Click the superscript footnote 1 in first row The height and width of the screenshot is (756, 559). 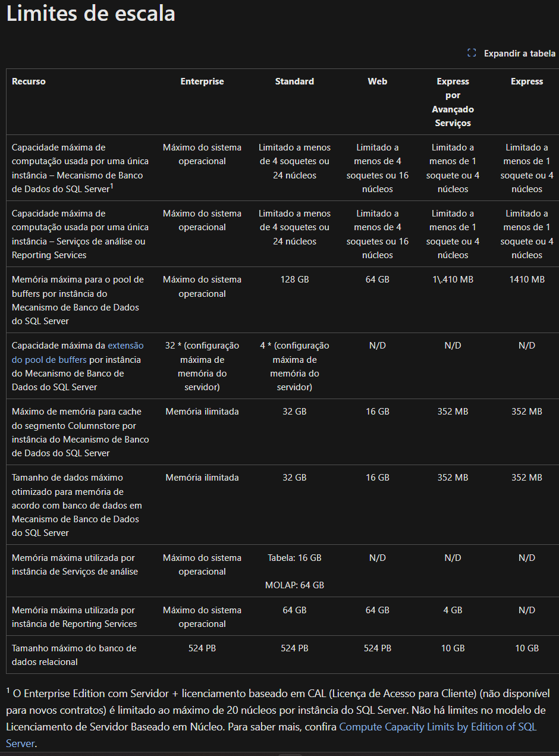pyautogui.click(x=112, y=186)
